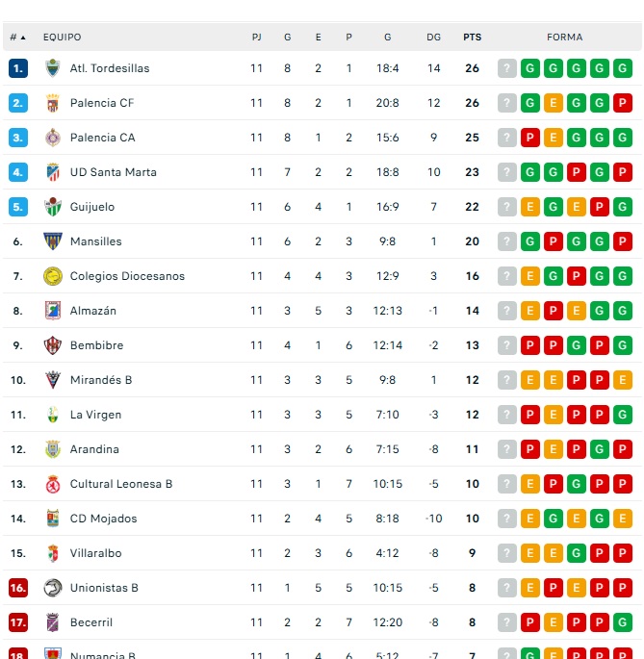Sort table by the # position column
644x659 pixels.
coord(17,38)
